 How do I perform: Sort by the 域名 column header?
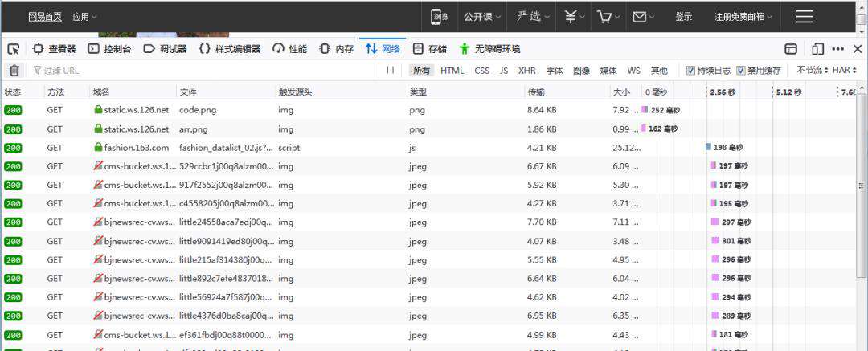[x=133, y=92]
